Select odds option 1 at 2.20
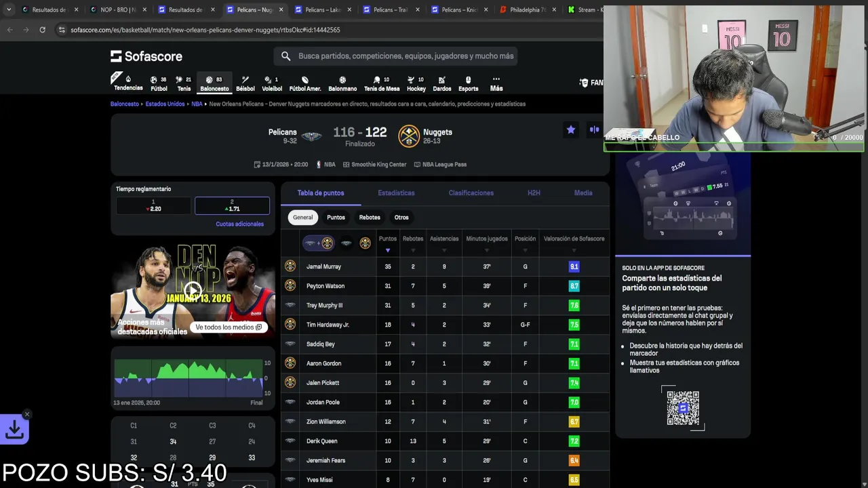This screenshot has width=868, height=488. tap(153, 205)
